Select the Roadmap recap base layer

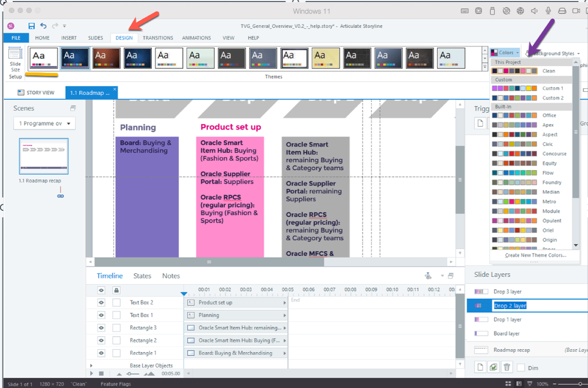[527, 350]
